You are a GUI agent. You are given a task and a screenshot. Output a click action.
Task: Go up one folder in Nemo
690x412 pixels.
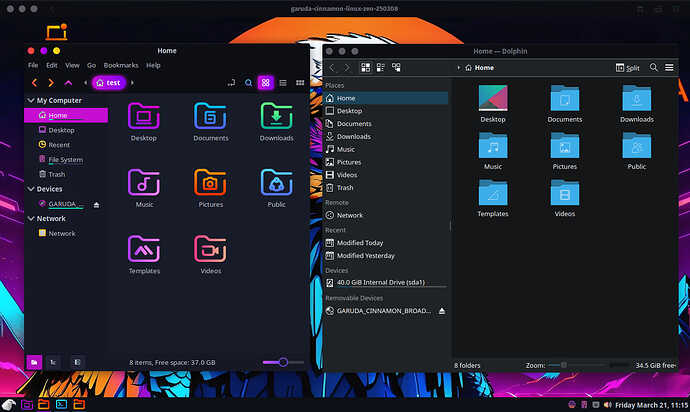click(68, 83)
